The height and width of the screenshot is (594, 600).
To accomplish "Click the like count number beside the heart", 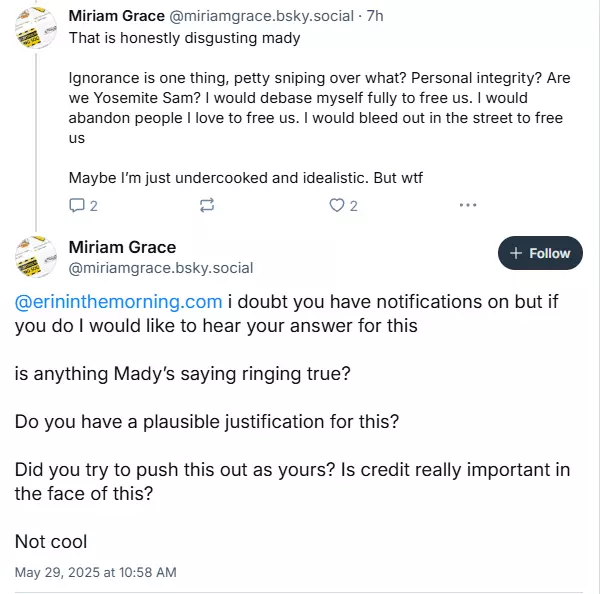I will [x=354, y=206].
